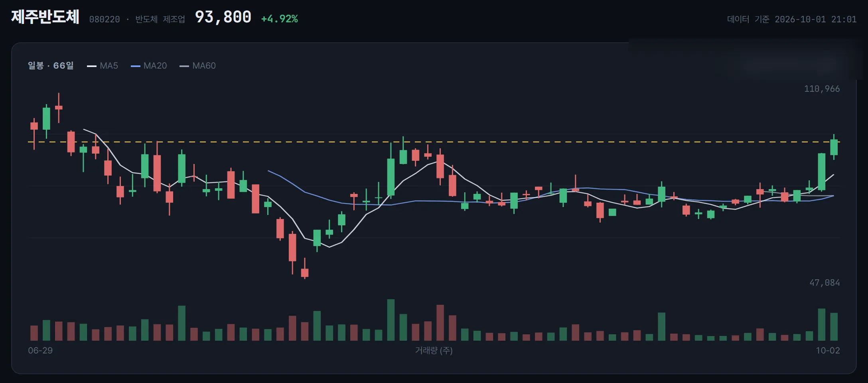Click the 제주반도체 stock name title

click(45, 17)
